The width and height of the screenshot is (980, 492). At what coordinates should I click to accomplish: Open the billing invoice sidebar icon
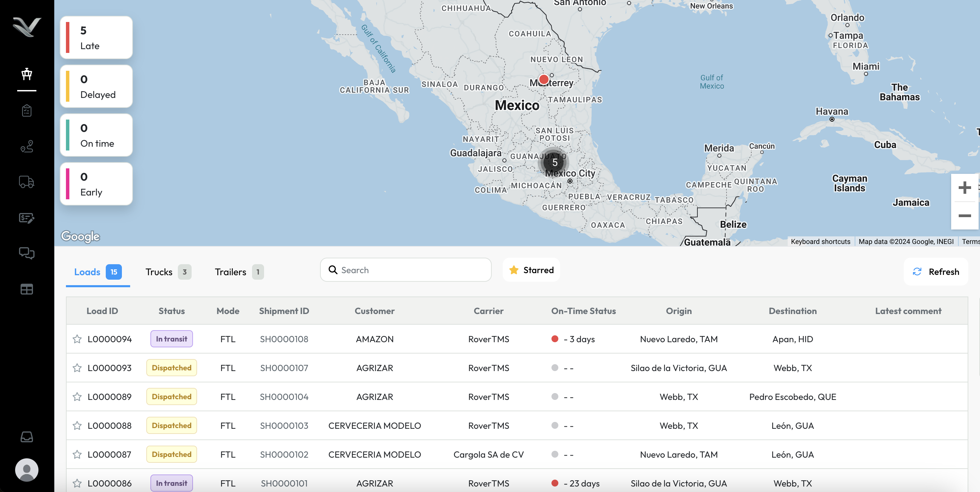pyautogui.click(x=27, y=217)
